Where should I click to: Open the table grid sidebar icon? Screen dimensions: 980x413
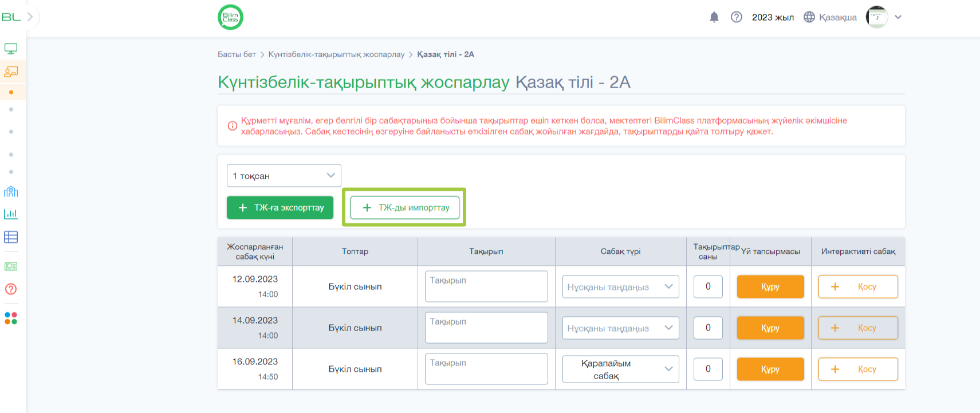[x=11, y=237]
